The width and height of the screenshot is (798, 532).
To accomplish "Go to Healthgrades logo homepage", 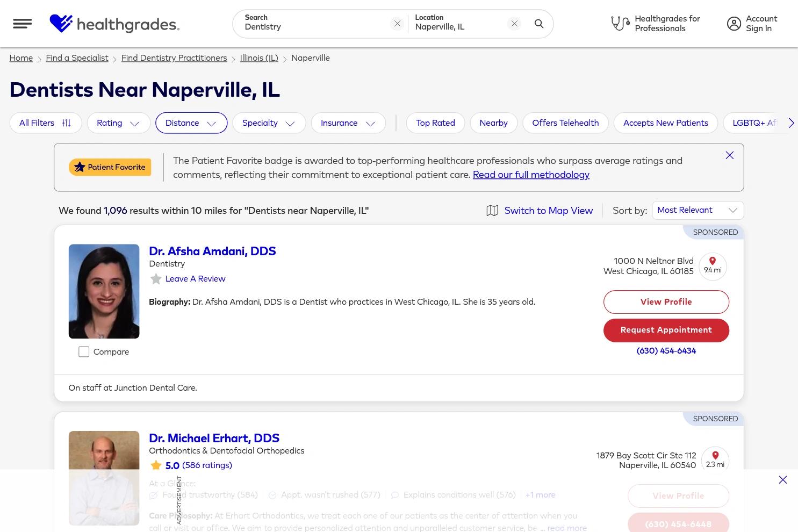I will point(114,24).
